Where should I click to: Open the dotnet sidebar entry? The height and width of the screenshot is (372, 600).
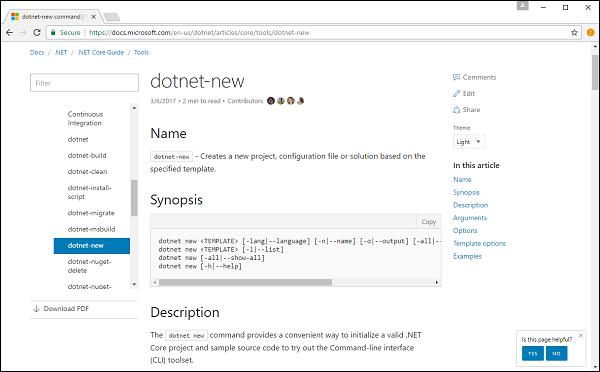(78, 140)
